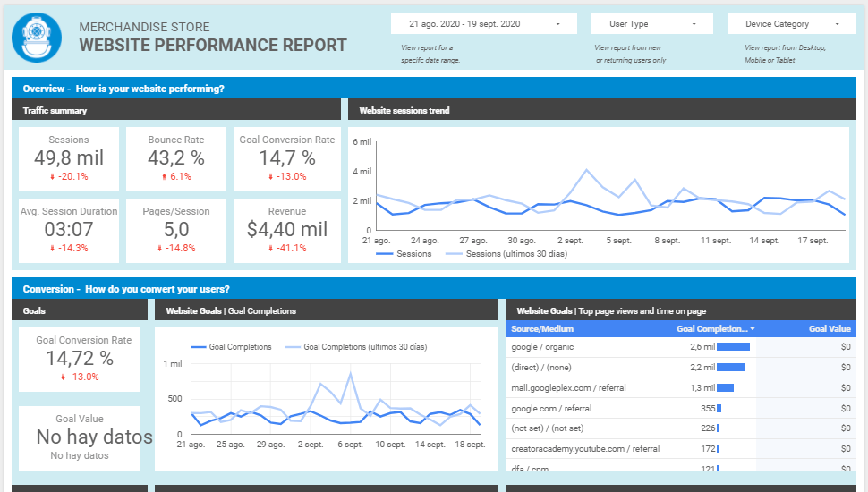
Task: Select creatoracademy.youtube.com / referral row
Action: coord(680,449)
